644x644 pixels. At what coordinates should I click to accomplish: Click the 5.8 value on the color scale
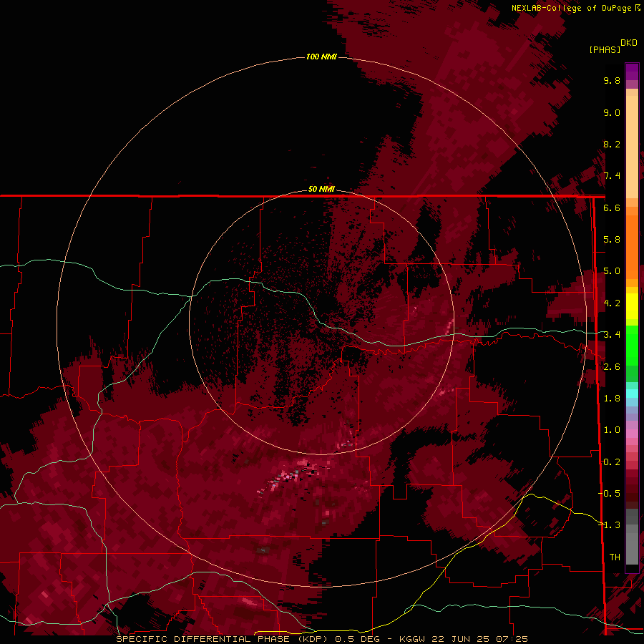(612, 240)
